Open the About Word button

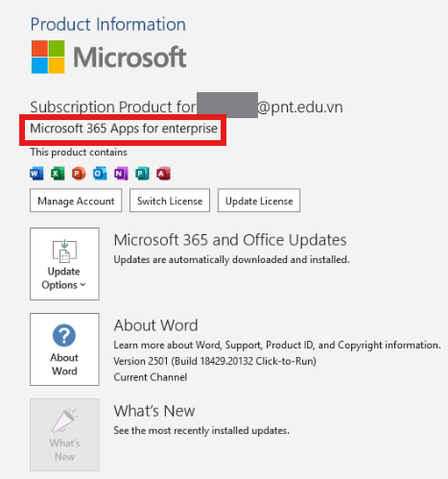pyautogui.click(x=64, y=349)
